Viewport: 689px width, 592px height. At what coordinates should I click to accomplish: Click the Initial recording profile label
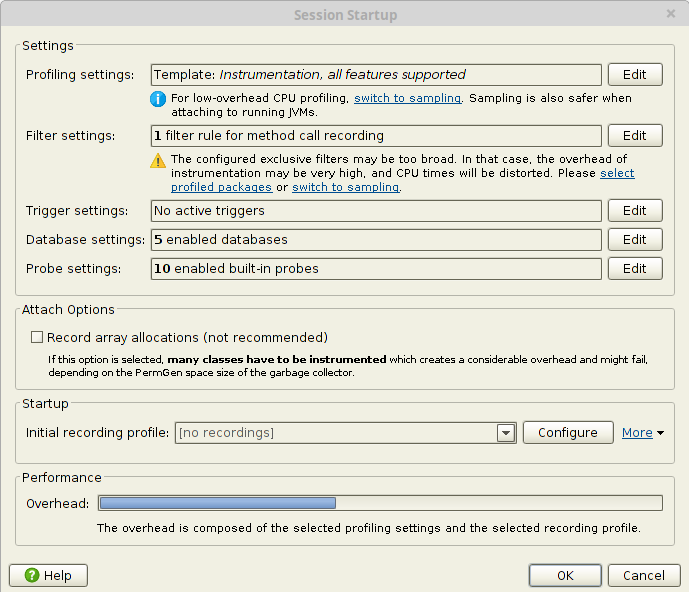pos(97,433)
